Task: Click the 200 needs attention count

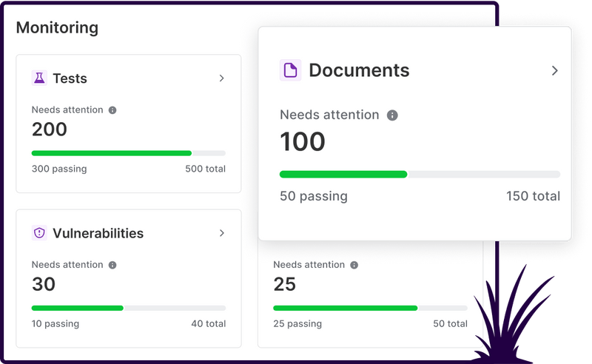Action: point(50,129)
